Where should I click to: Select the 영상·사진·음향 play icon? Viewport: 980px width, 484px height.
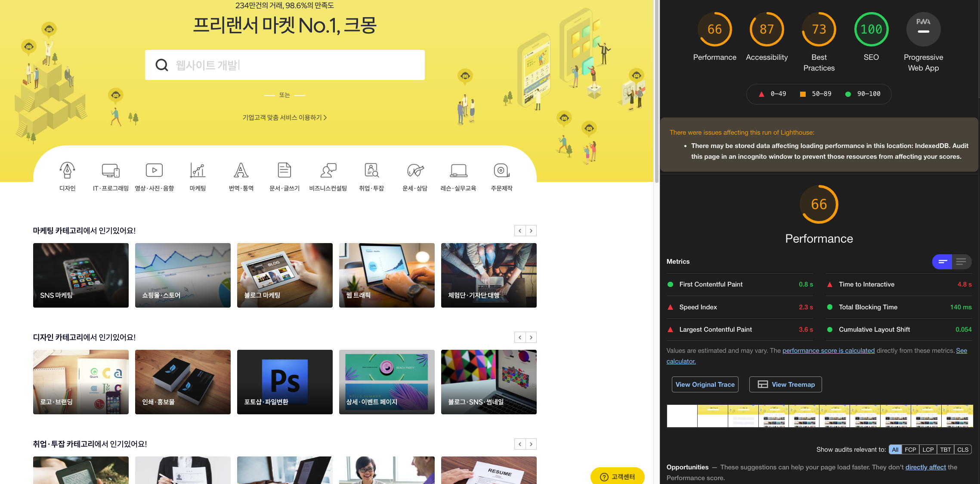154,170
